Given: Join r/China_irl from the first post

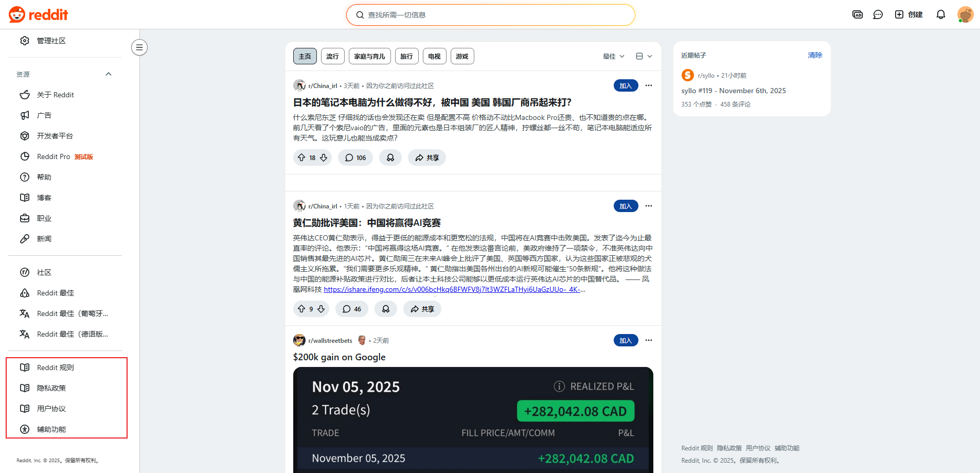Looking at the screenshot, I should pyautogui.click(x=626, y=85).
